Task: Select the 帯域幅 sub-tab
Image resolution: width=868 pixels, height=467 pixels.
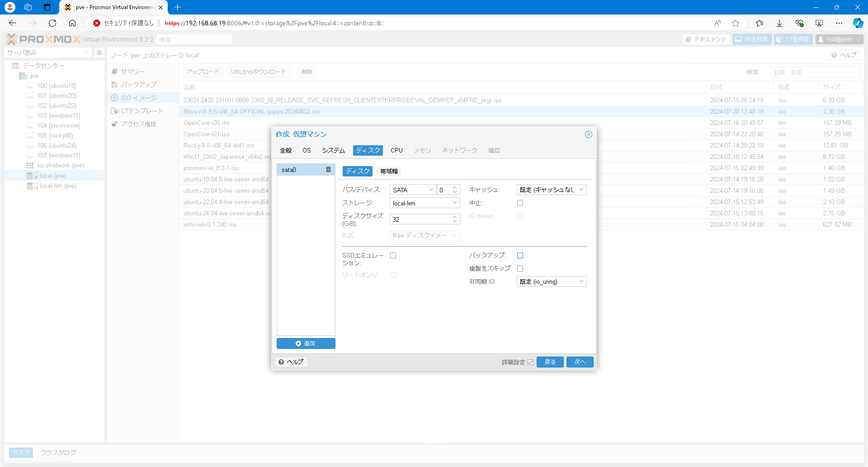Action: 389,171
